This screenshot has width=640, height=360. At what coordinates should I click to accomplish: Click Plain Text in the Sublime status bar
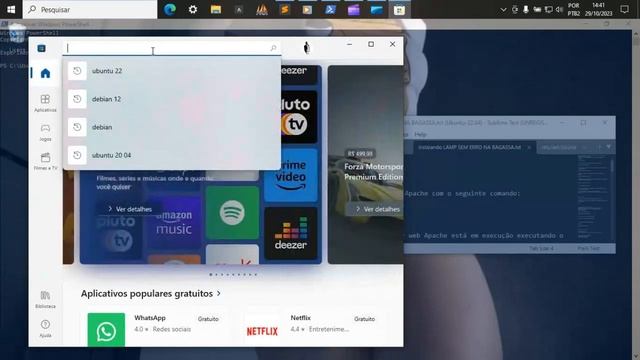tap(588, 248)
